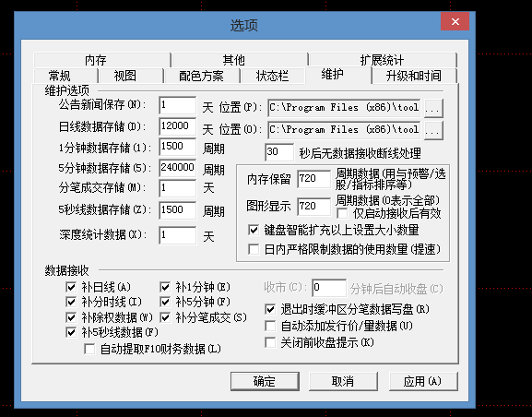Click the 深度统计数据 field
This screenshot has width=532, height=417.
tap(177, 235)
